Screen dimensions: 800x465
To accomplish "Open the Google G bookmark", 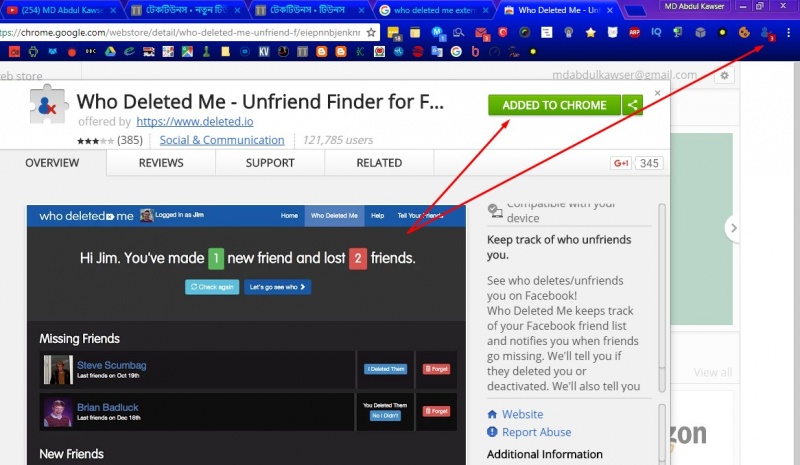I will click(x=456, y=51).
